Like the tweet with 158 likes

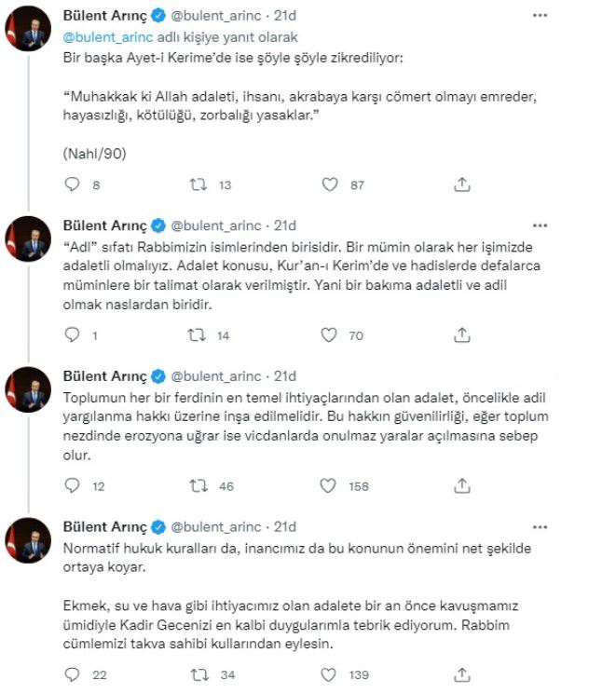328,485
